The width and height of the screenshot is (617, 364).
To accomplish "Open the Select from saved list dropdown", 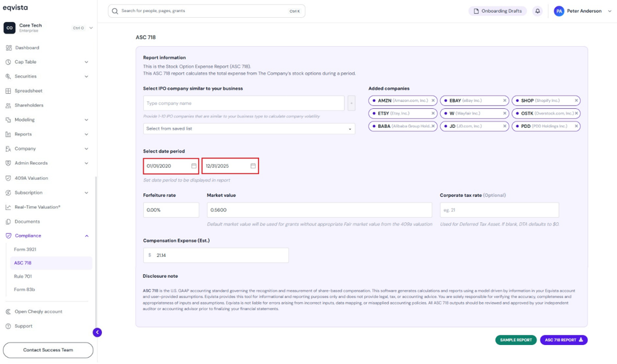I will click(249, 129).
